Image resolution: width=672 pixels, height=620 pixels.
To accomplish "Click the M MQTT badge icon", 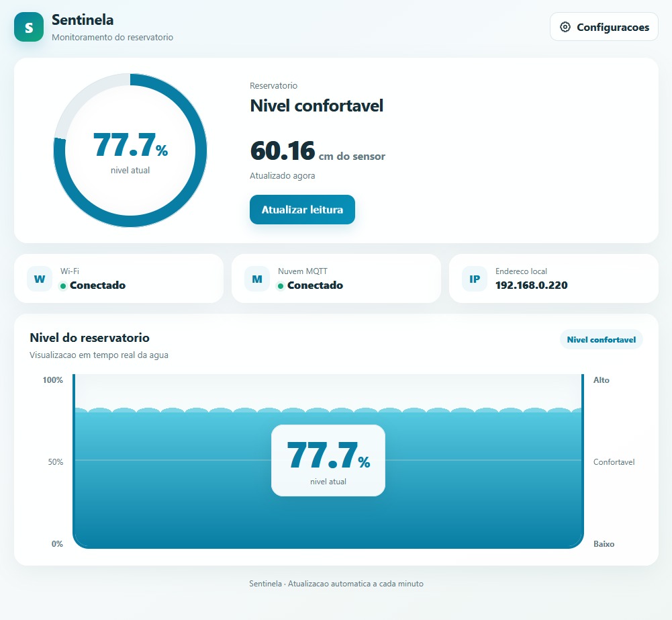I will pyautogui.click(x=257, y=279).
